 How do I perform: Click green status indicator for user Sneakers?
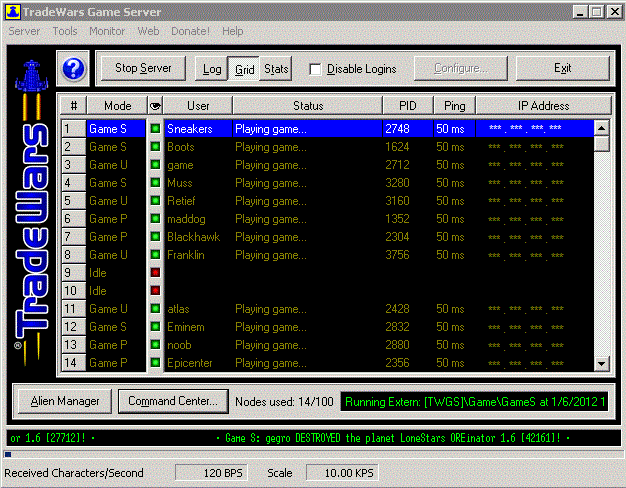coord(155,129)
